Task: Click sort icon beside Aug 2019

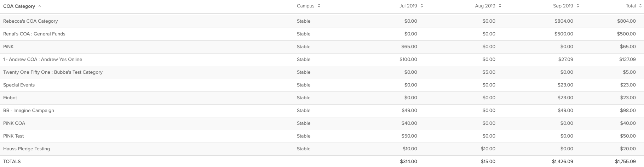Action: 500,6
